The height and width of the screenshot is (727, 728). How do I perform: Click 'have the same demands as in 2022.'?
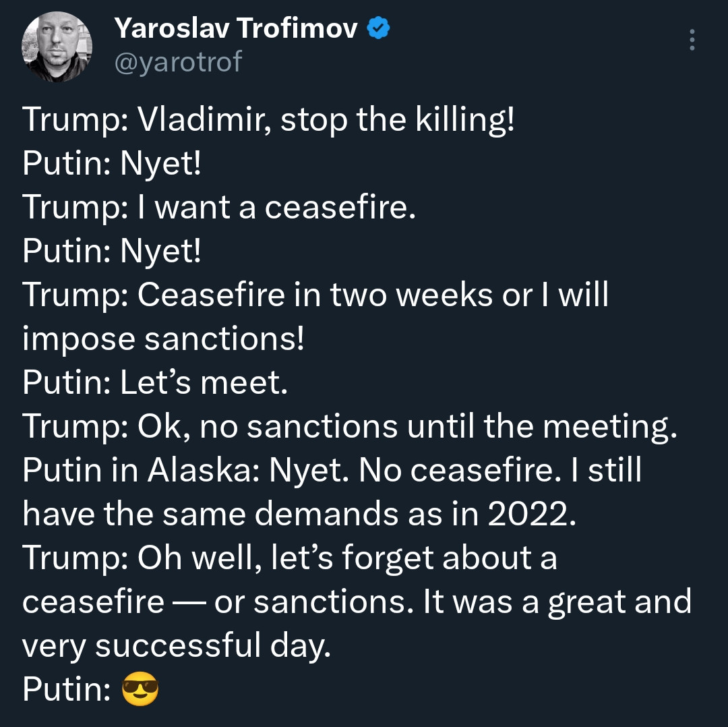pyautogui.click(x=299, y=514)
